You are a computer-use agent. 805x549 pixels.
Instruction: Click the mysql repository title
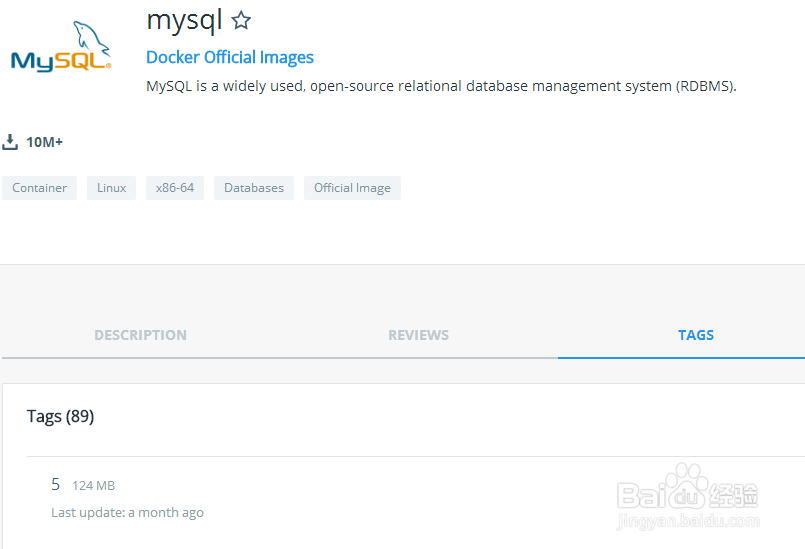click(184, 19)
